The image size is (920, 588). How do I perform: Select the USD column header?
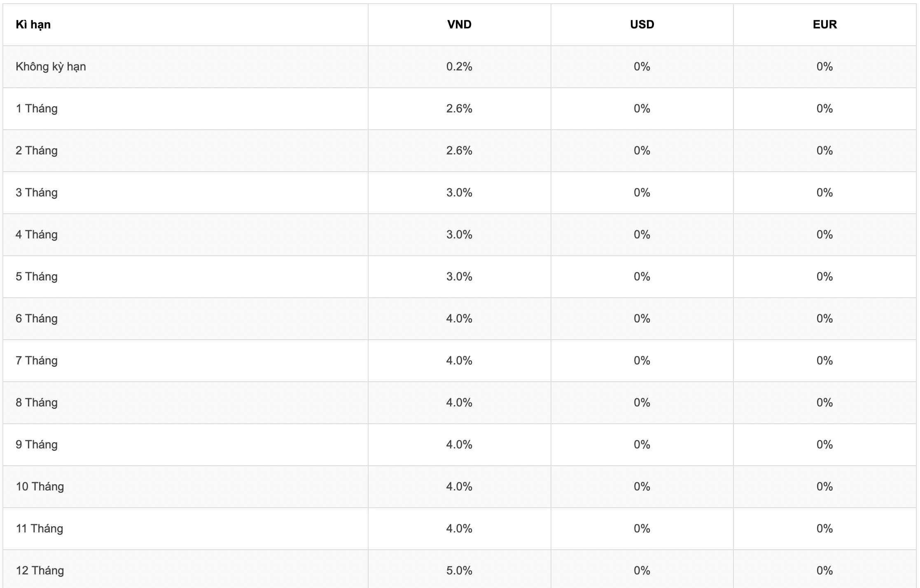pyautogui.click(x=642, y=25)
